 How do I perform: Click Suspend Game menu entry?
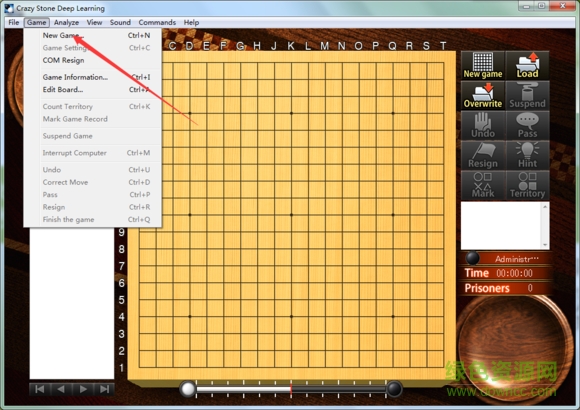point(92,136)
